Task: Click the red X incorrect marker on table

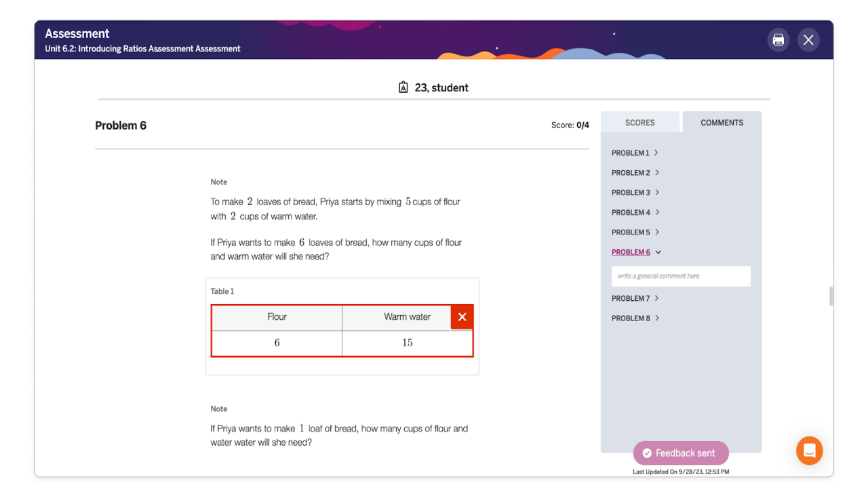Action: (x=462, y=317)
